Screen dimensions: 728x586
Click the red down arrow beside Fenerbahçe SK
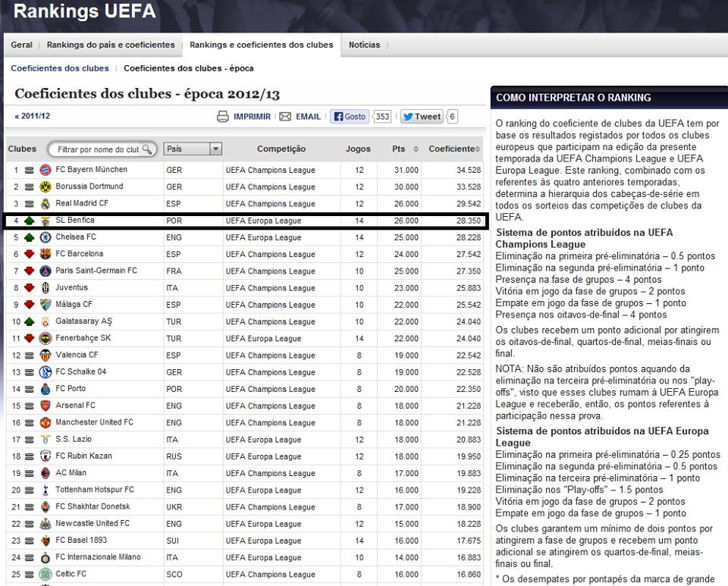tap(30, 338)
